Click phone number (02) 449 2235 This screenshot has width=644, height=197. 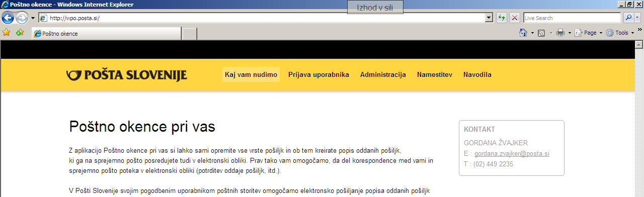point(493,164)
